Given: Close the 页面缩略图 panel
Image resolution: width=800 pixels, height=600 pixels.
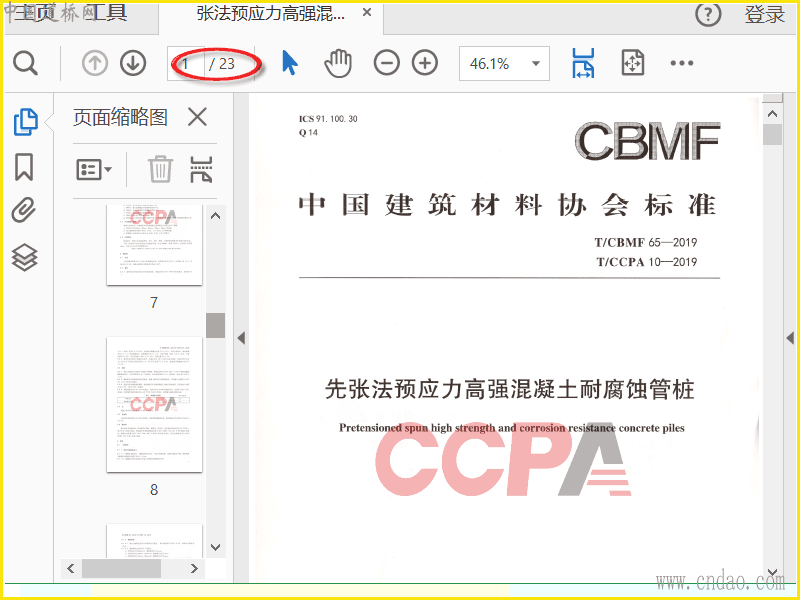Looking at the screenshot, I should (x=197, y=117).
